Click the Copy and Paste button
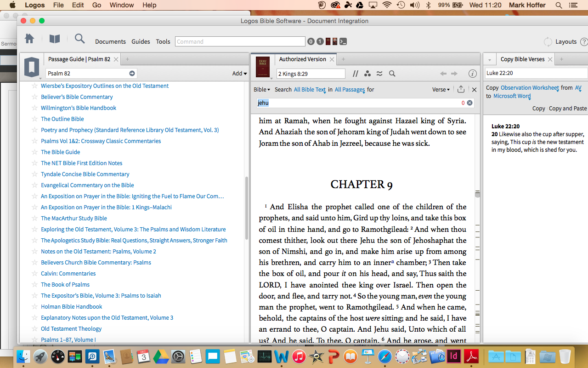 coord(568,109)
